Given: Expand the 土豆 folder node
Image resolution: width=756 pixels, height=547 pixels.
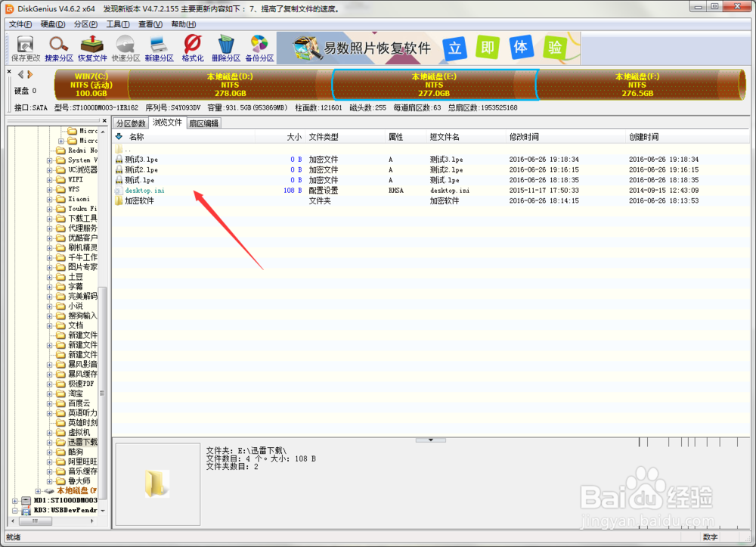Looking at the screenshot, I should pyautogui.click(x=49, y=277).
